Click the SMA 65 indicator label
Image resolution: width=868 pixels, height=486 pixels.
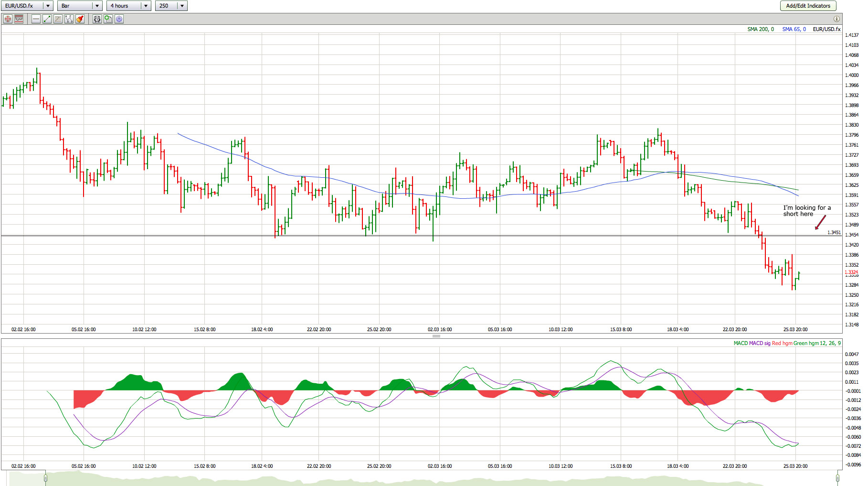pyautogui.click(x=794, y=29)
